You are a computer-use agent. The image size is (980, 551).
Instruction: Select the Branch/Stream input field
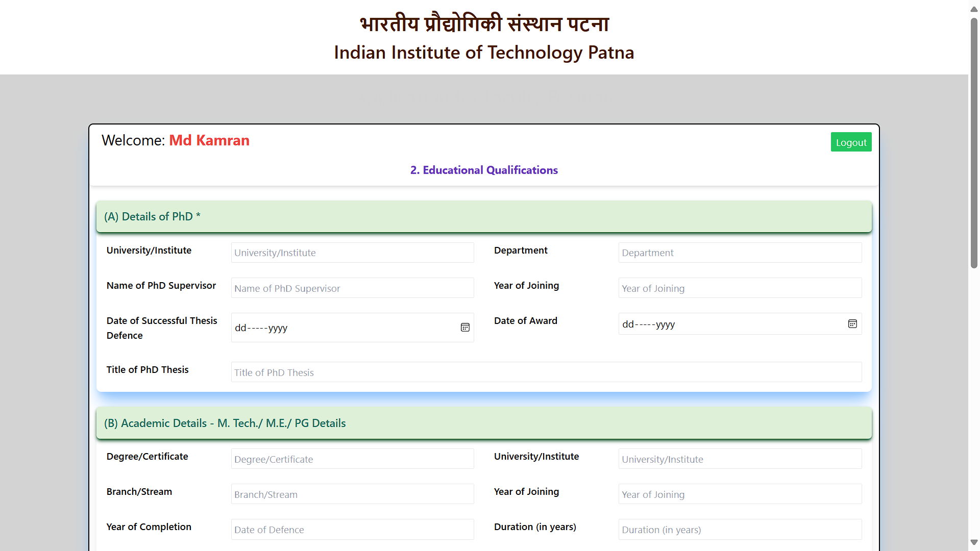pyautogui.click(x=352, y=494)
